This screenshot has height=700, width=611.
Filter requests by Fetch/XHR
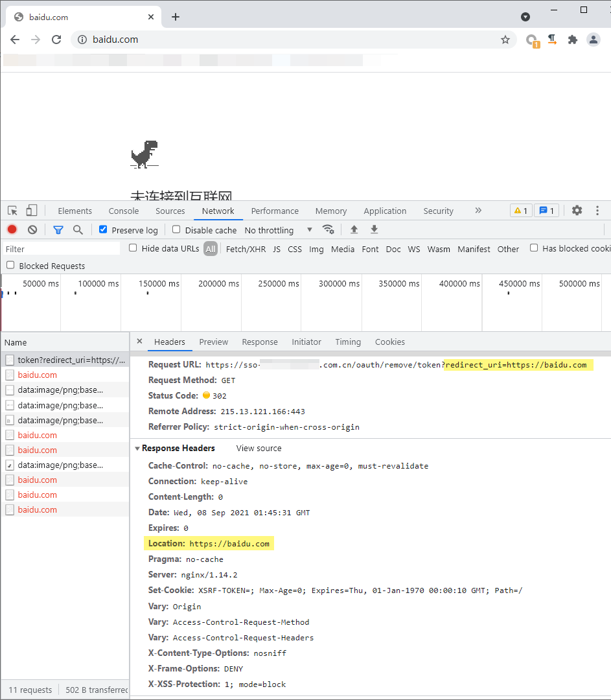tap(246, 249)
